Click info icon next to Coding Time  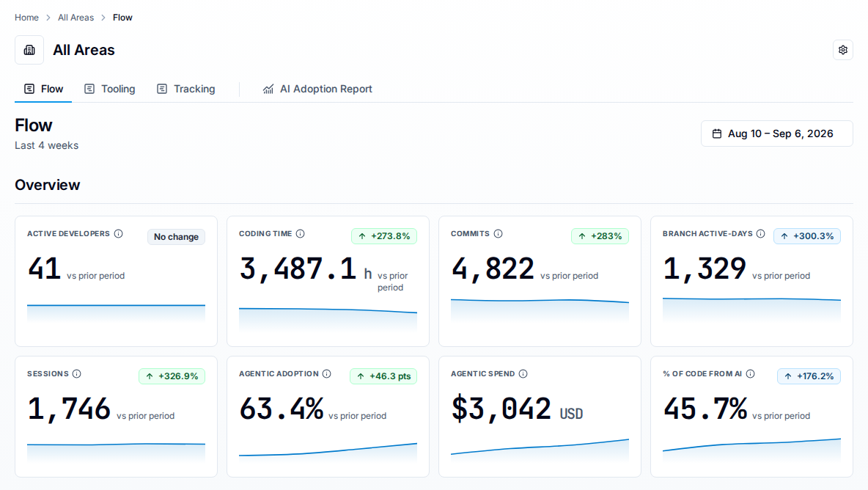point(300,234)
